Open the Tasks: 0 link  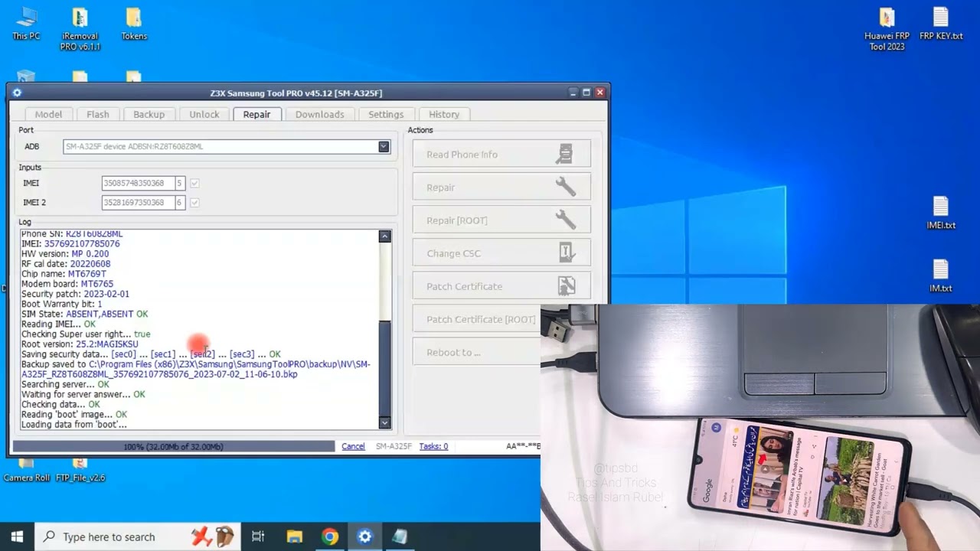pyautogui.click(x=433, y=446)
